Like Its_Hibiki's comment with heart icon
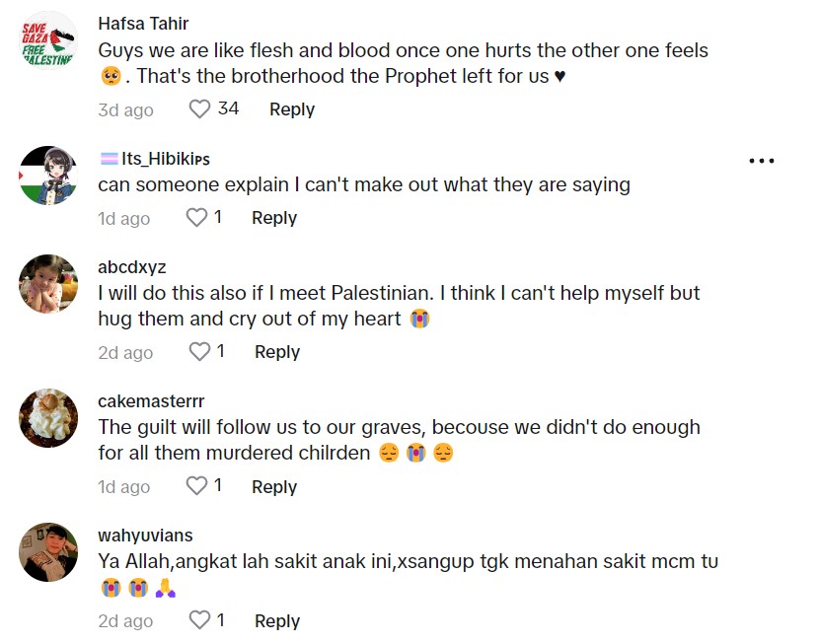Screen dimensions: 820x644 point(197,218)
